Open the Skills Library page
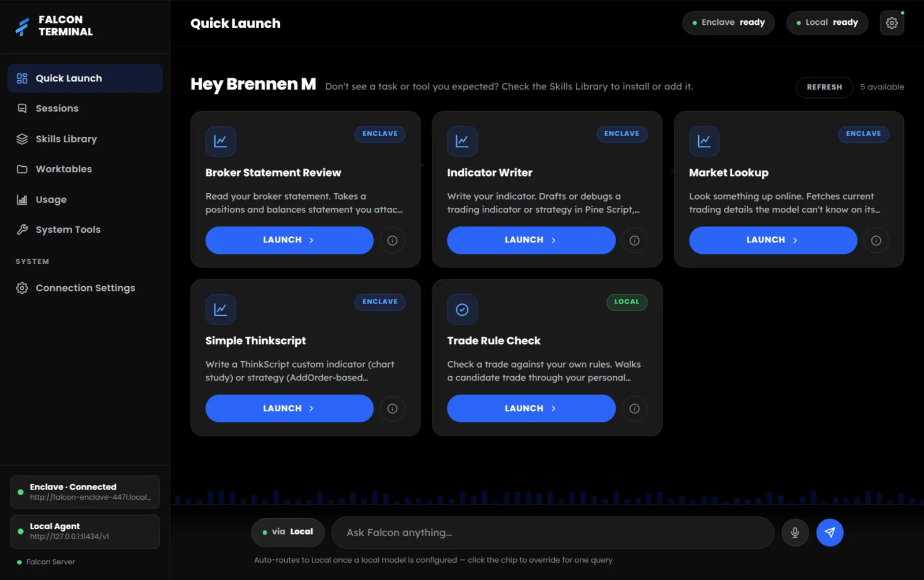The image size is (924, 580). pyautogui.click(x=85, y=139)
